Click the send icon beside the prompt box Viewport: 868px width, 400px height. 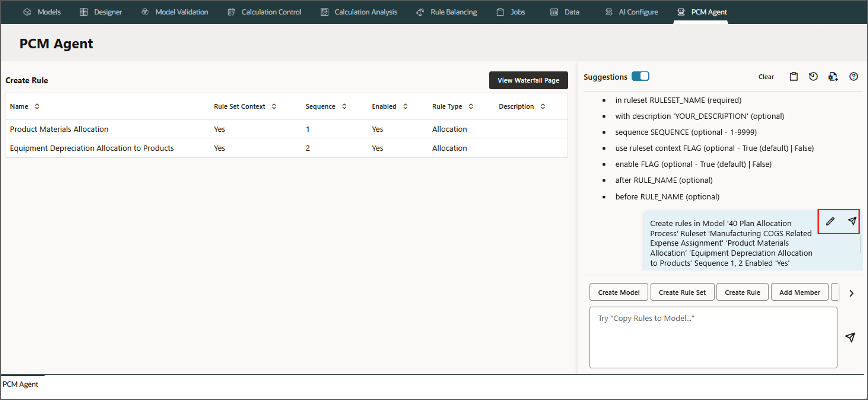[x=850, y=337]
